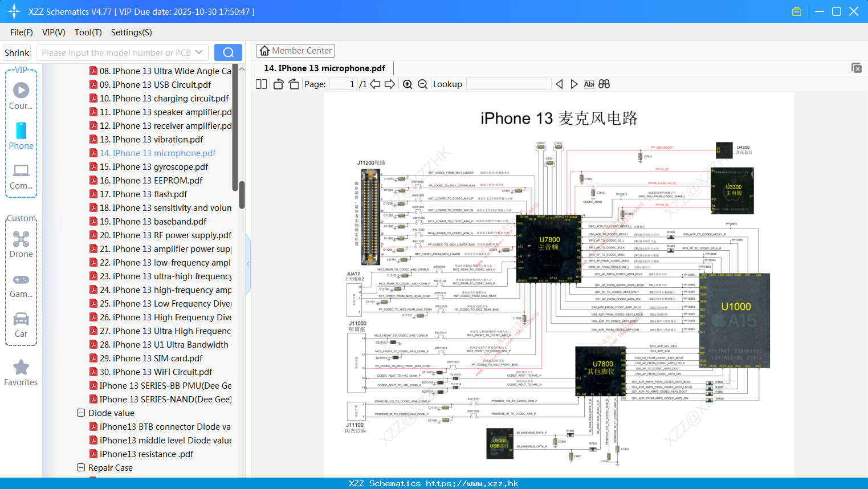Screen dimensions: 868x489
Task: Collapse the Diode value tree node
Action: coord(81,413)
